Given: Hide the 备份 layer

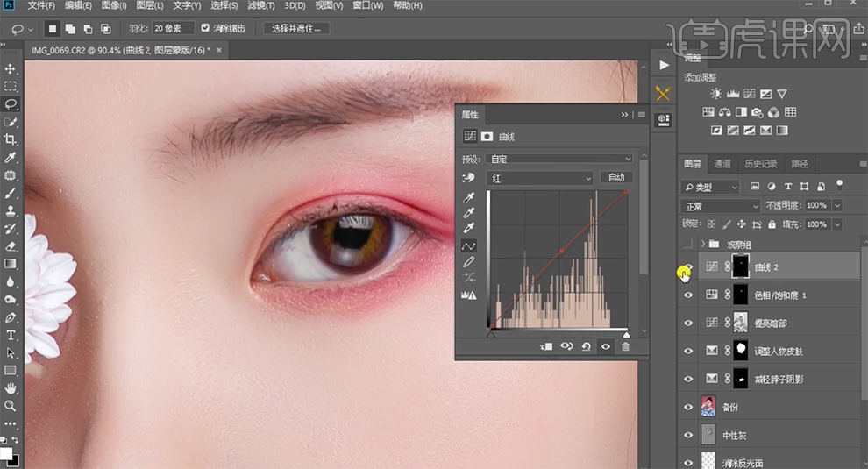Looking at the screenshot, I should point(688,407).
